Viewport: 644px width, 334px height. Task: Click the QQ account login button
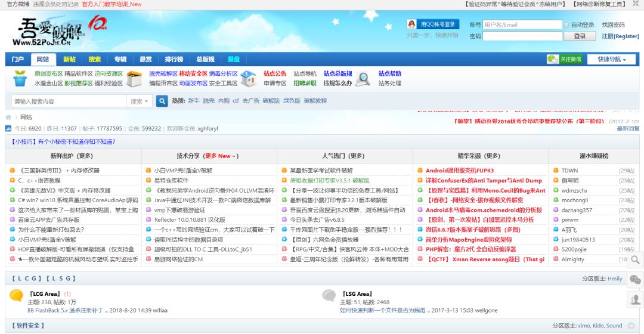[x=433, y=24]
